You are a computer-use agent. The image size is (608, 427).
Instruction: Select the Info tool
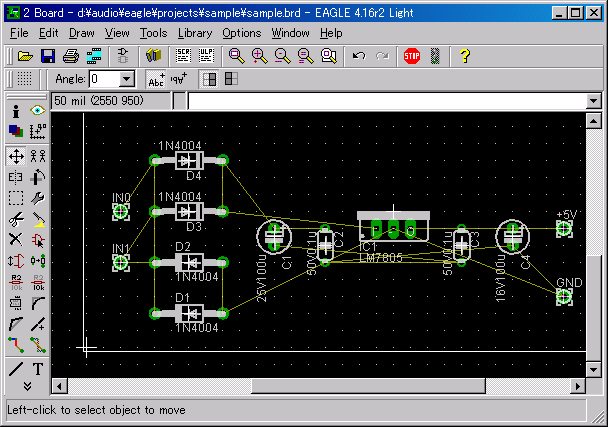16,111
